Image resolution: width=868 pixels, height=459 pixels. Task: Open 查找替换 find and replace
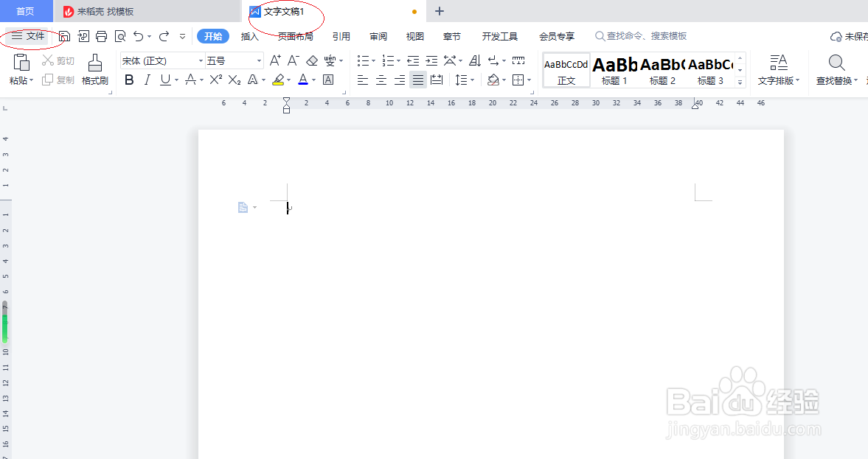coord(836,70)
